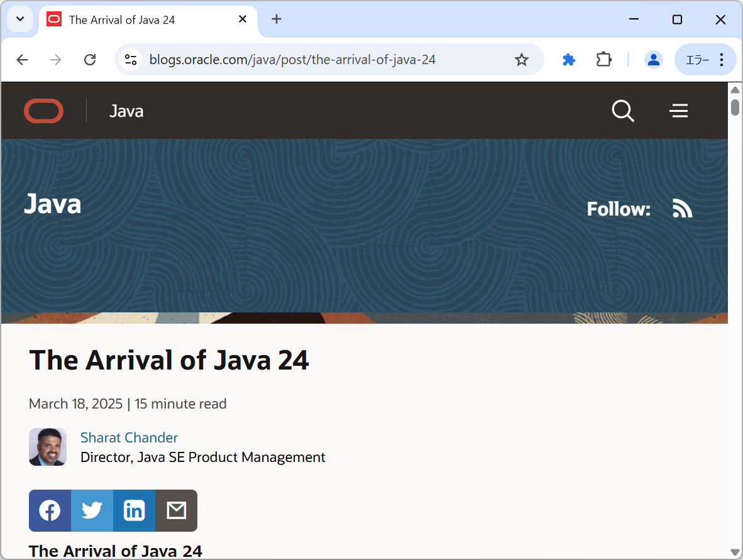Share the article on Twitter
This screenshot has width=743, height=560.
pyautogui.click(x=92, y=510)
